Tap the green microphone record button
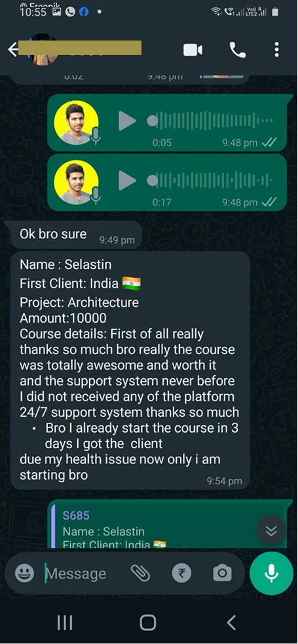The image size is (298, 644). (x=271, y=573)
